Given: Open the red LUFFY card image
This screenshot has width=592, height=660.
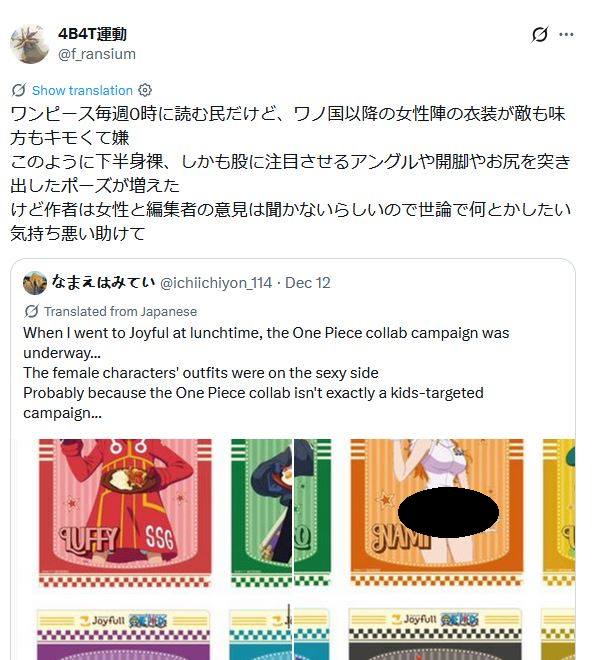Looking at the screenshot, I should click(x=125, y=513).
